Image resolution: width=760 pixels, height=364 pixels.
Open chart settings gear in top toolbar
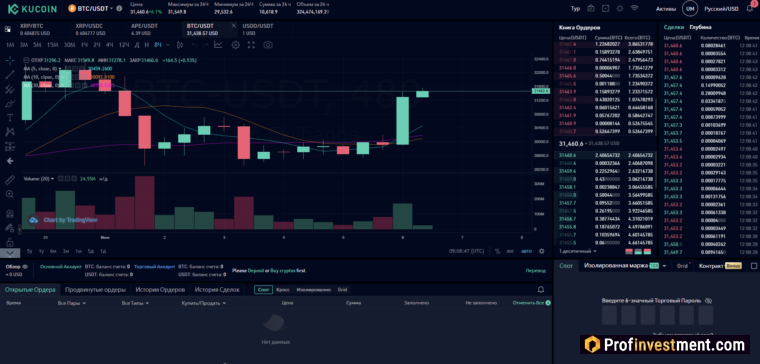(x=236, y=45)
